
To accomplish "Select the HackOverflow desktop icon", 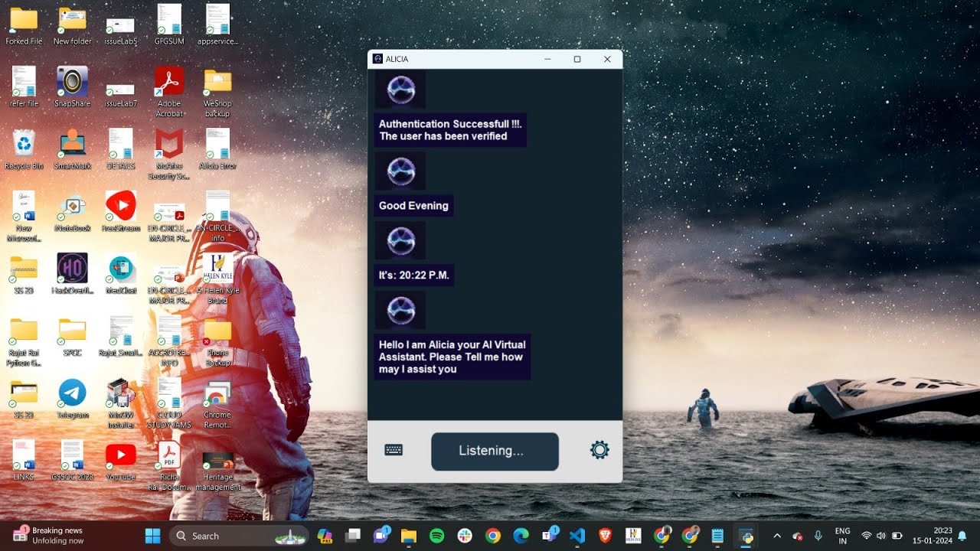I will click(72, 274).
